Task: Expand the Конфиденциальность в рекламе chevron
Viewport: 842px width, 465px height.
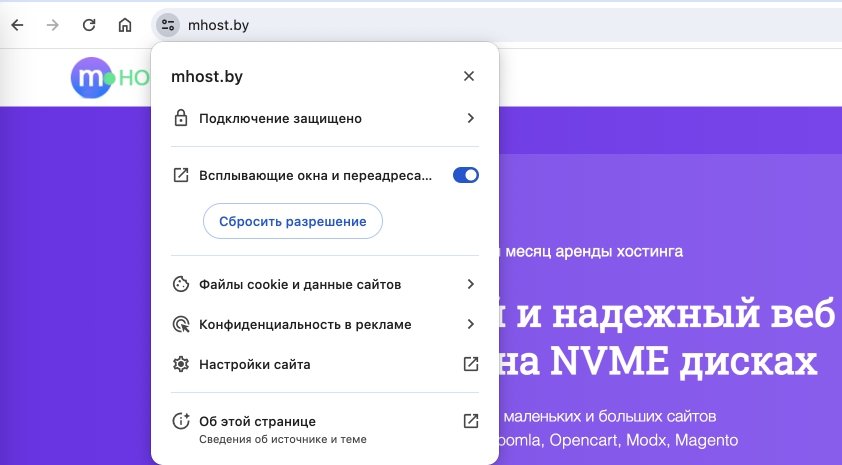Action: pos(471,324)
